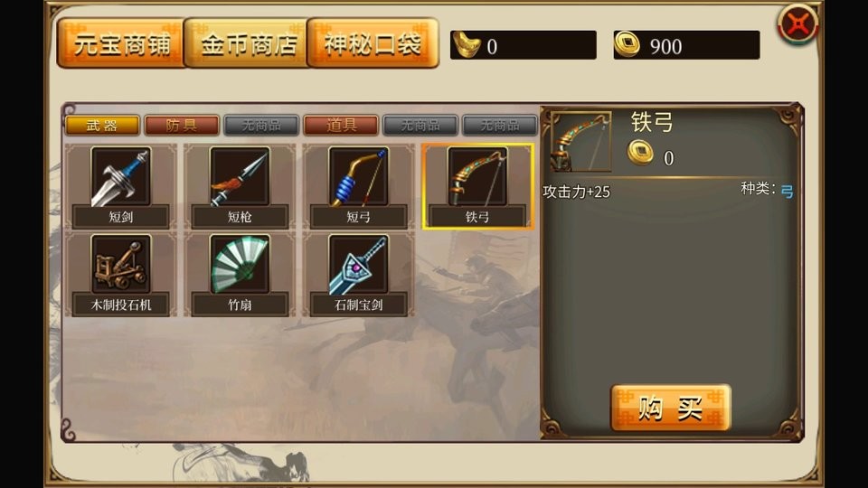
Task: Click the gold coin balance icon
Action: (627, 44)
